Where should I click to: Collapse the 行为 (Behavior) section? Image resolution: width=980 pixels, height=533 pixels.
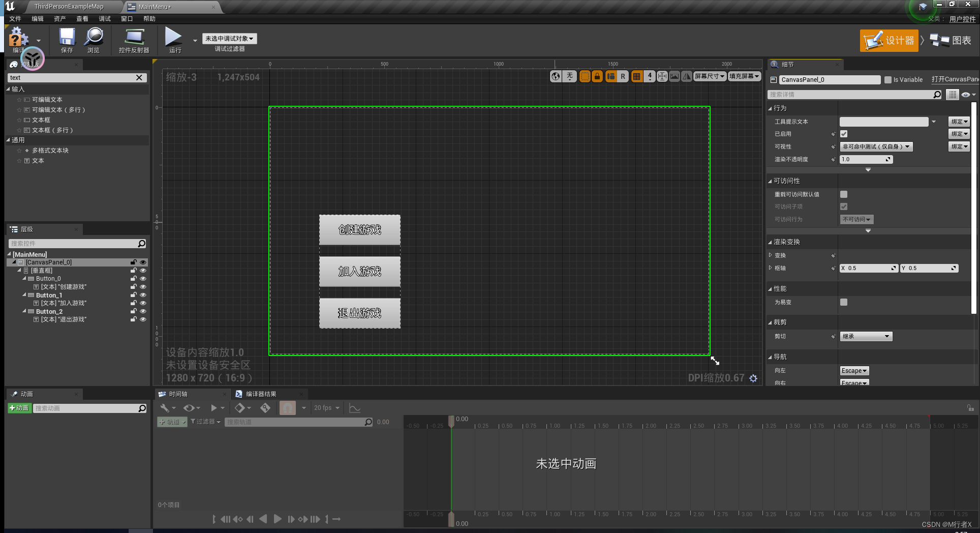point(770,108)
